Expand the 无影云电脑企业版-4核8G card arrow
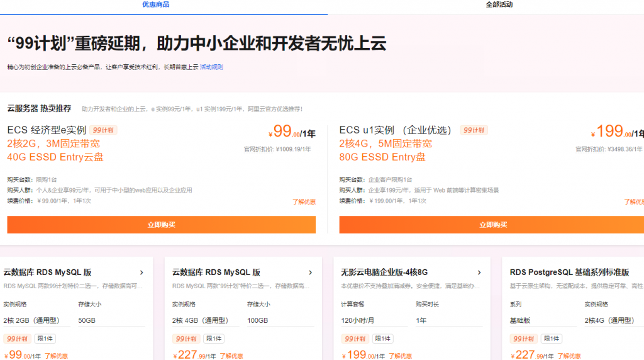644x360 pixels. click(x=479, y=273)
